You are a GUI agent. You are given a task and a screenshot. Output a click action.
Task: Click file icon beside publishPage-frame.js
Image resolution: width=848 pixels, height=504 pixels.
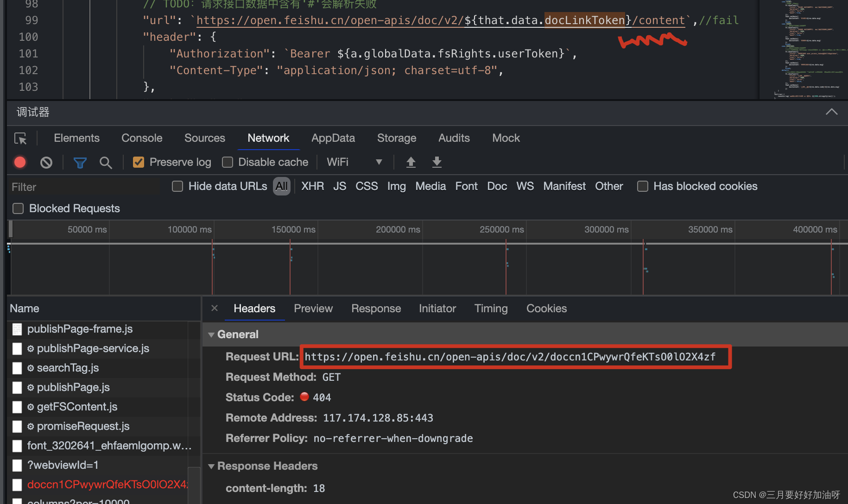17,329
